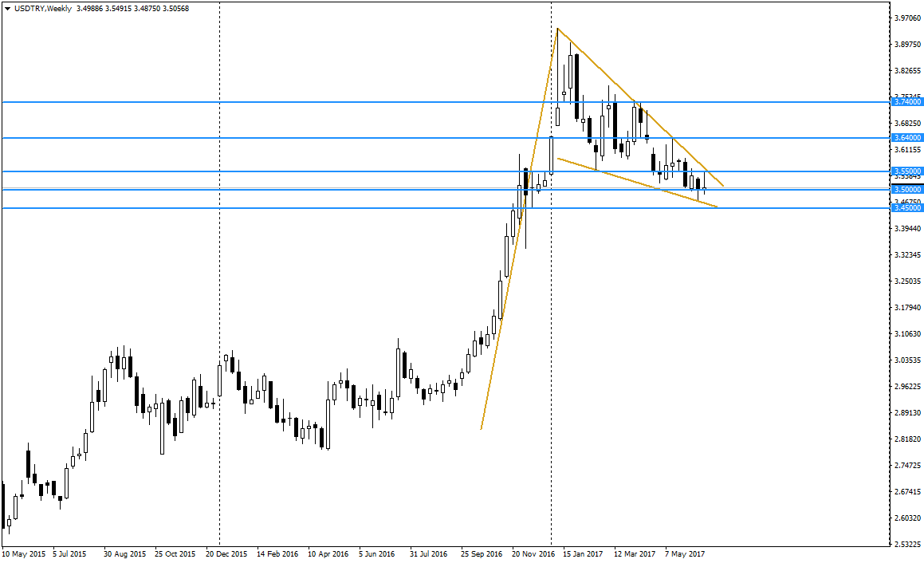The image size is (924, 563).
Task: Click the 31 Jul 2016 date label
Action: coord(428,553)
